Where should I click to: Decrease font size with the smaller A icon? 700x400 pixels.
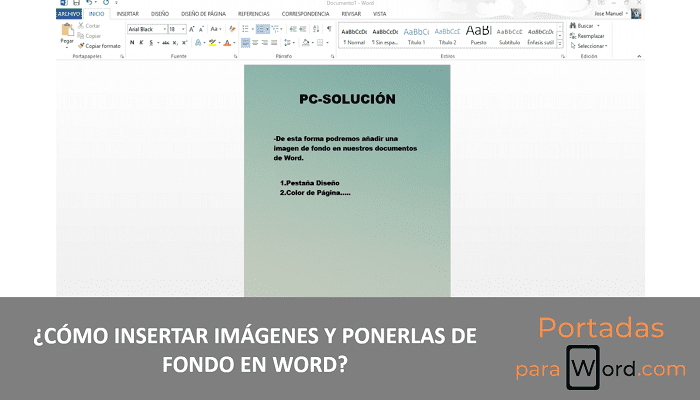tap(201, 29)
